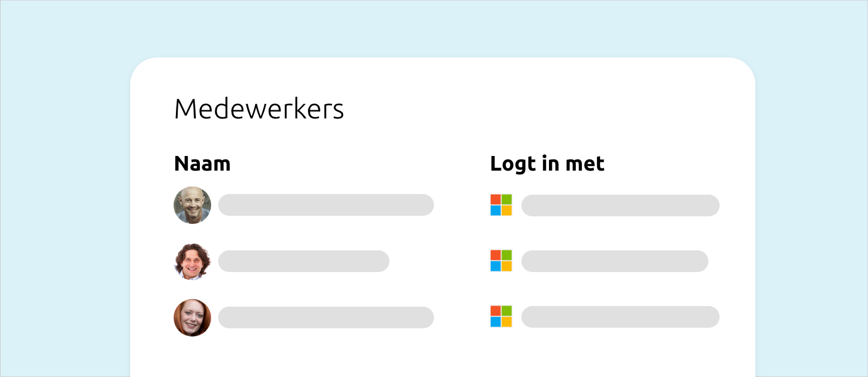Select the curly-haired man's profile picture

pyautogui.click(x=192, y=261)
